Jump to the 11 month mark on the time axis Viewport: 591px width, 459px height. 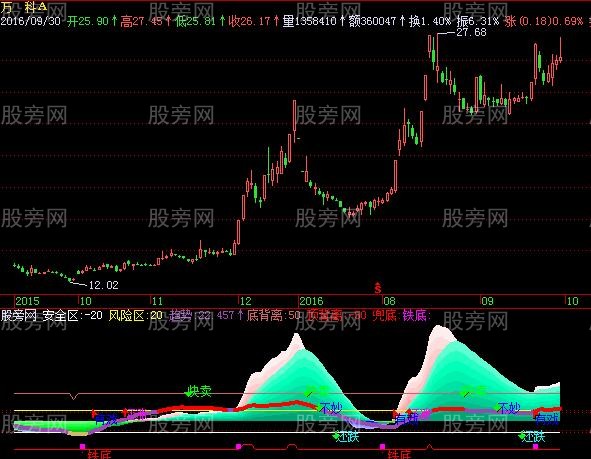point(157,301)
